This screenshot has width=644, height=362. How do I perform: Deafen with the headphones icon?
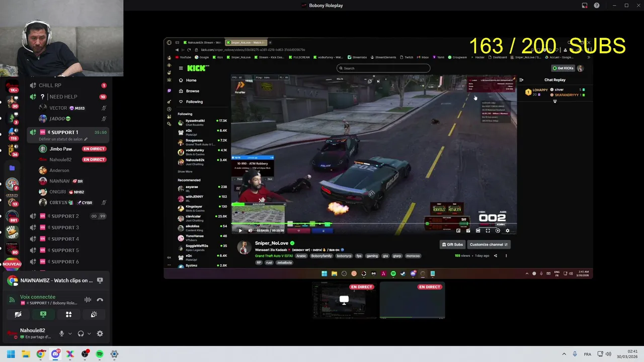coord(81,333)
